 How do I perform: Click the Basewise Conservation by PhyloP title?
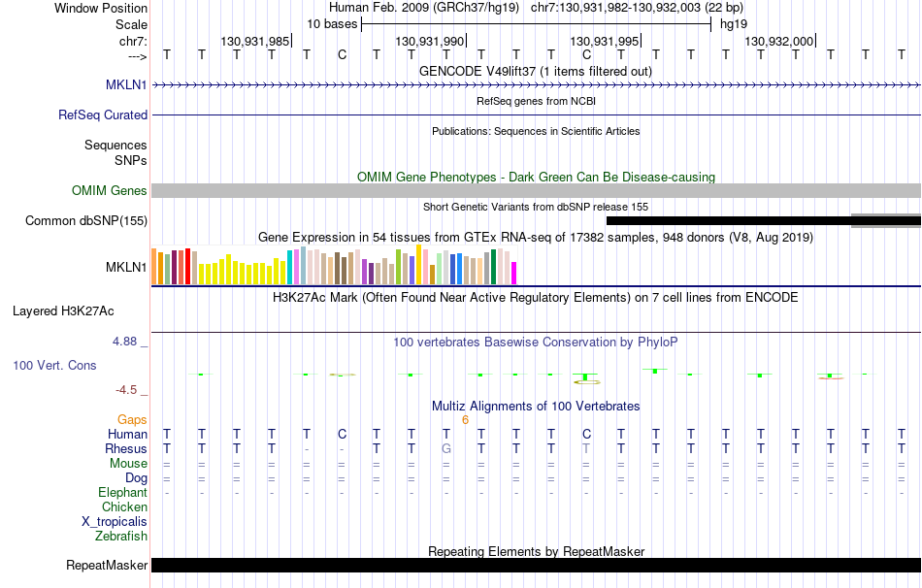(x=536, y=342)
